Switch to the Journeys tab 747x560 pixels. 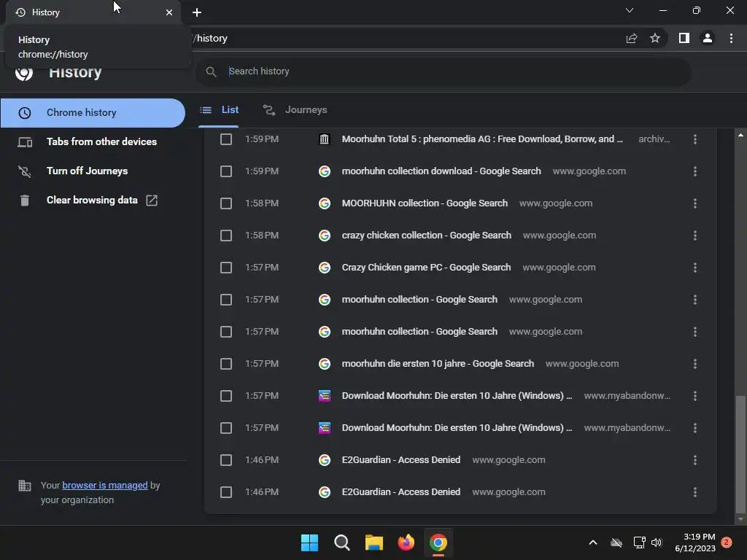coord(295,110)
